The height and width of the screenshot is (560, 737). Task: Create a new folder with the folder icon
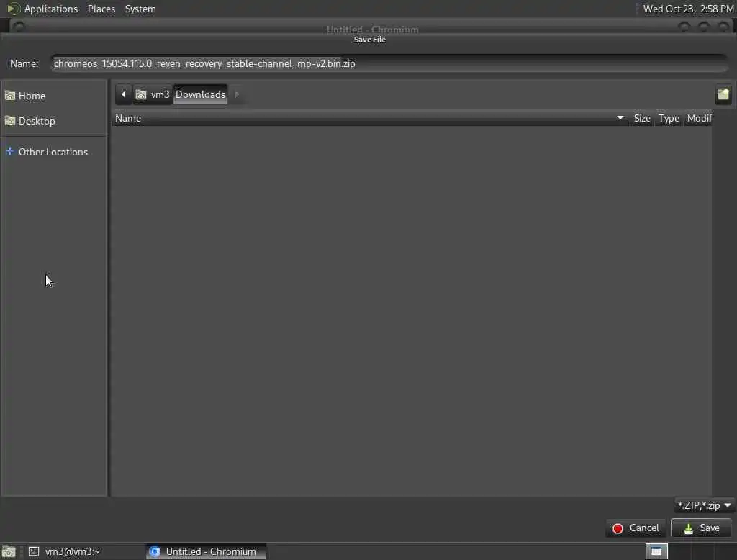(723, 94)
